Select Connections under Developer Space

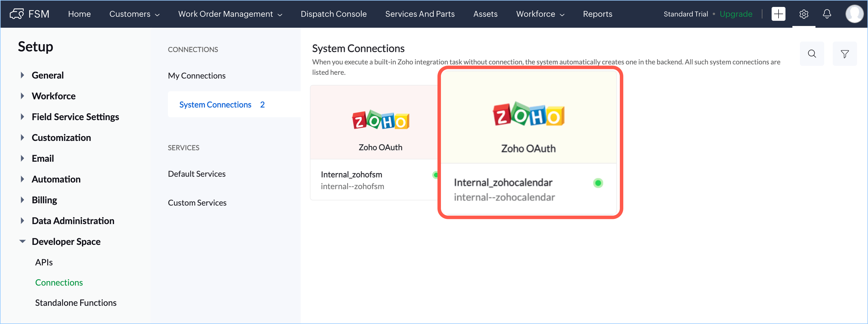pos(59,282)
